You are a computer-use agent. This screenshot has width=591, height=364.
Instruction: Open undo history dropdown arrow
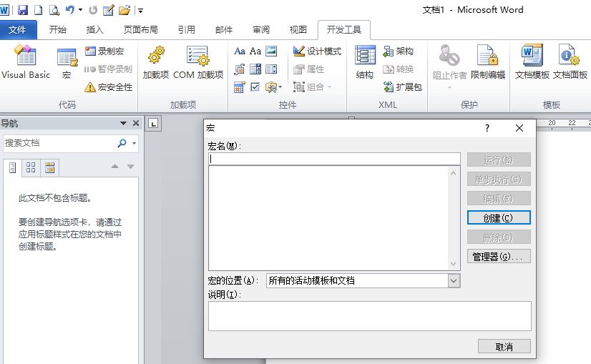click(x=80, y=10)
